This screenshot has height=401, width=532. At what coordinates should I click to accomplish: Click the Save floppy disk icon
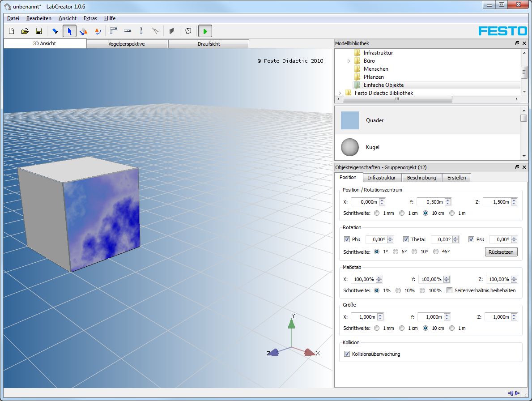coord(39,31)
